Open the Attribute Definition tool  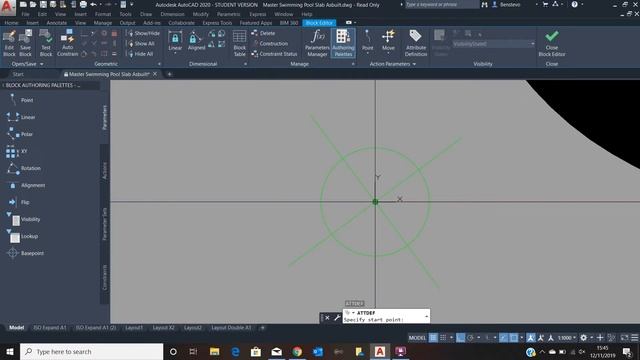[416, 43]
